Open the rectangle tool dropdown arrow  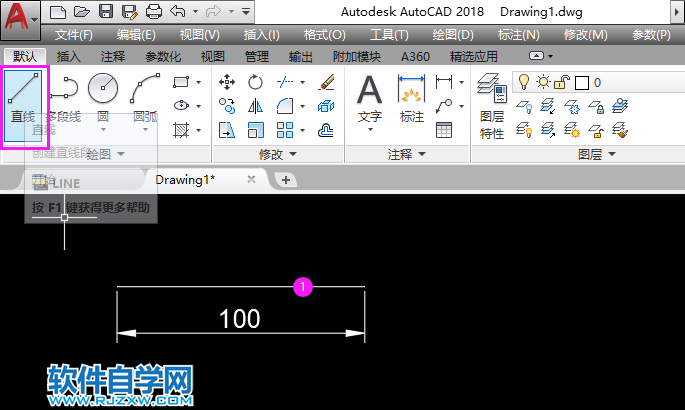(199, 82)
